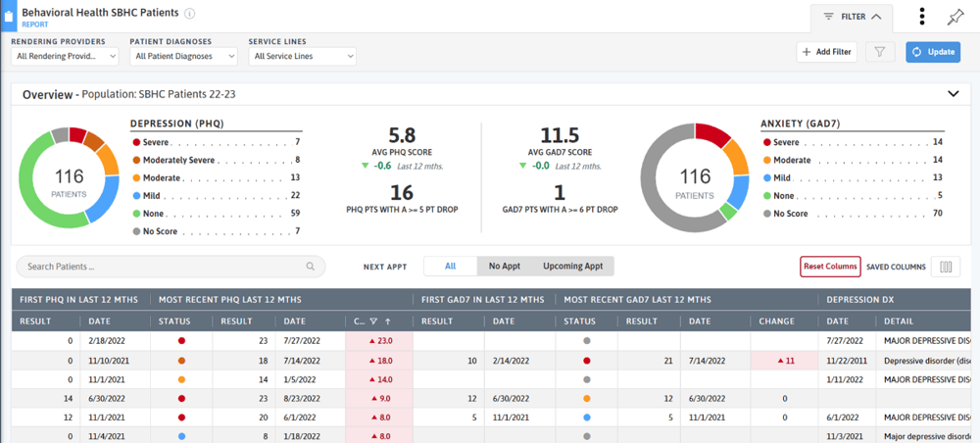Click the sort arrow in the change column header
980x443 pixels.
click(387, 321)
